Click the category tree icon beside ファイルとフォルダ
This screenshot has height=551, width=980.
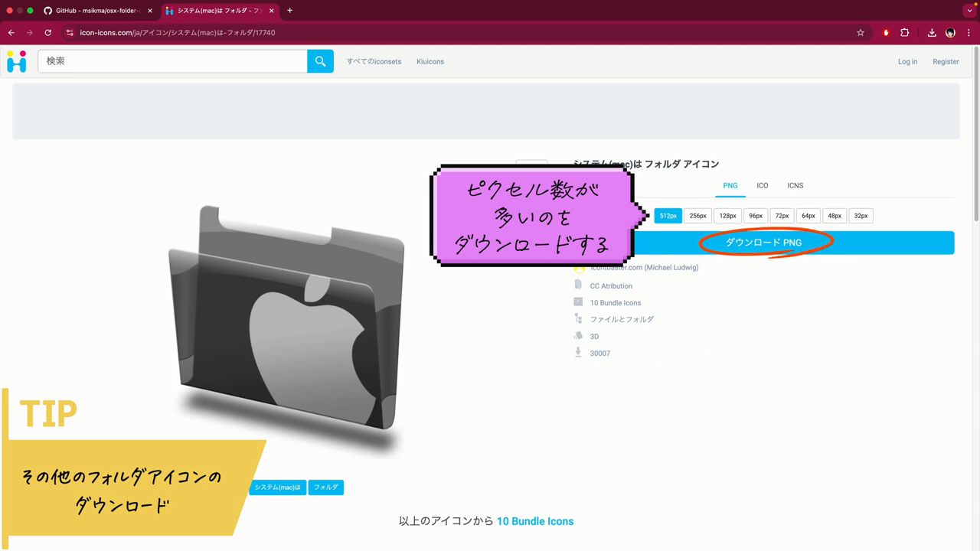(578, 319)
